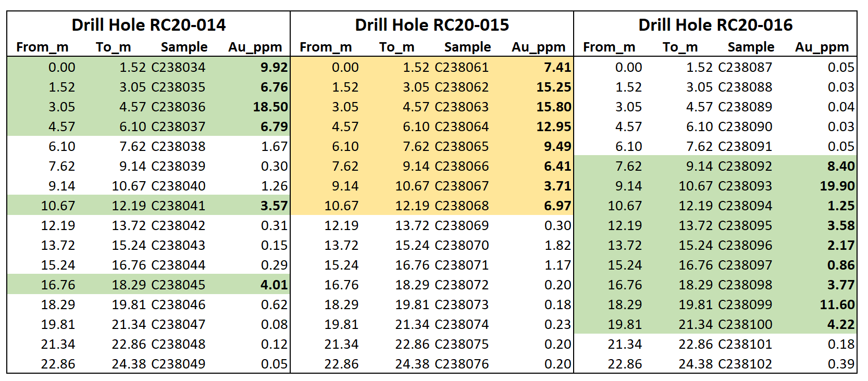868x381 pixels.
Task: Select sample cell C238061
Action: pyautogui.click(x=462, y=68)
